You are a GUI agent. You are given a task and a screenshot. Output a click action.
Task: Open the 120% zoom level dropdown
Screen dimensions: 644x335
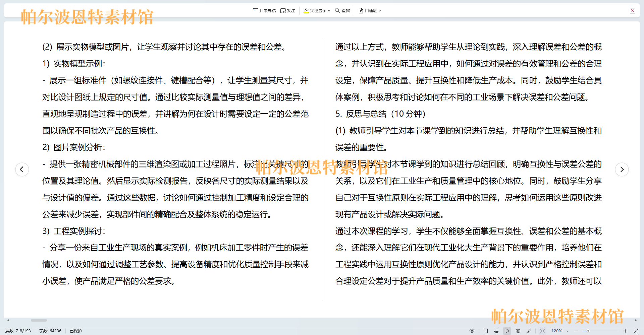pyautogui.click(x=560, y=331)
